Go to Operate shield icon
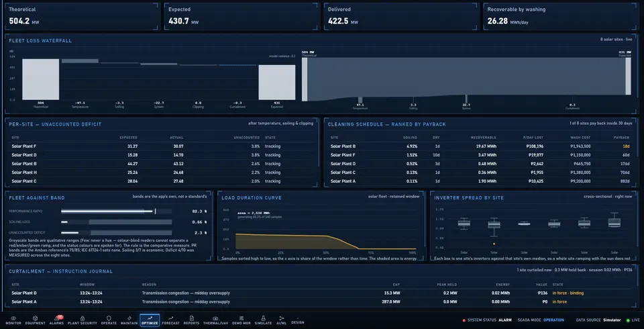Viewport: 644px width, 329px height. tap(109, 318)
